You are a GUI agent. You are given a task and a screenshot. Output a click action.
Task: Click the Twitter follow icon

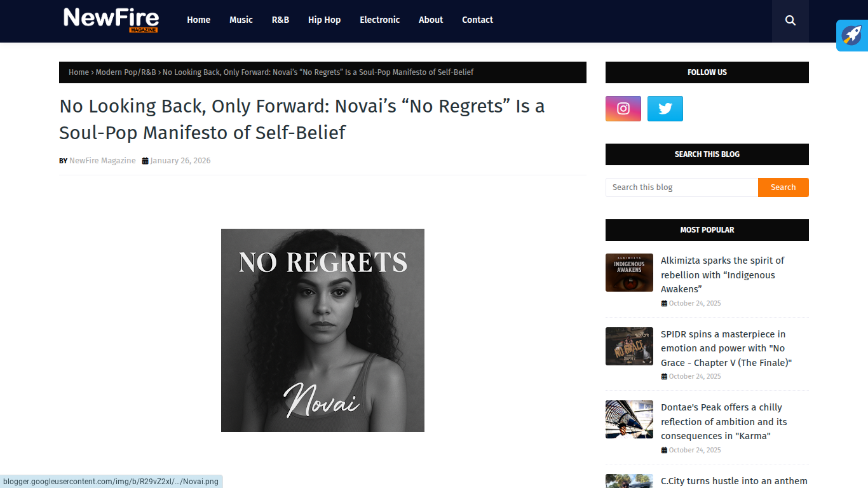[x=665, y=109]
